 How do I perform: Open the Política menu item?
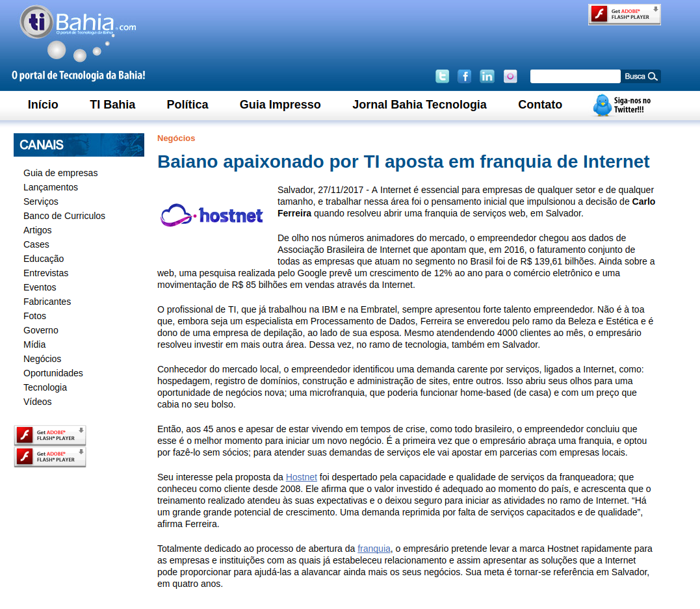click(187, 105)
